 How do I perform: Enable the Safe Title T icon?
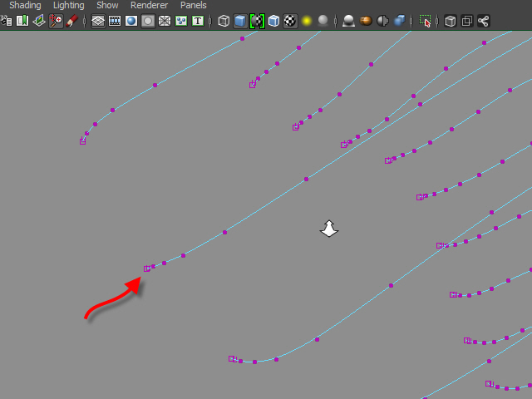tap(197, 21)
